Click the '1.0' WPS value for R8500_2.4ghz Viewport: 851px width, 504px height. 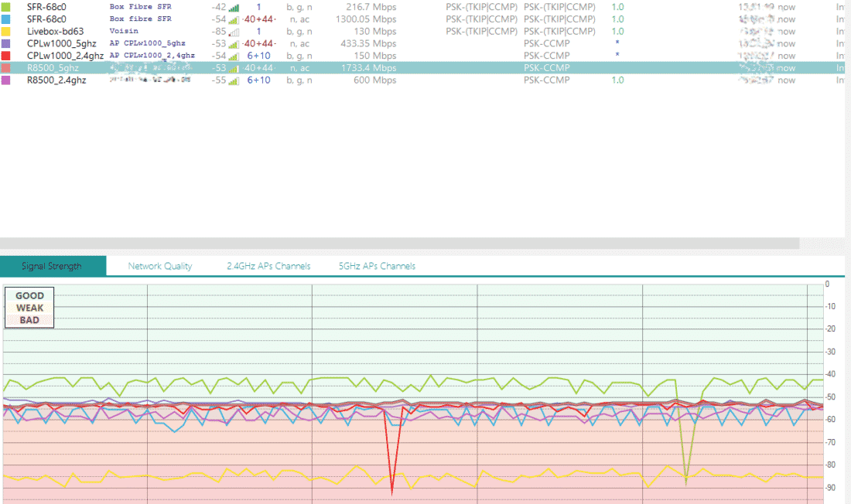(617, 80)
